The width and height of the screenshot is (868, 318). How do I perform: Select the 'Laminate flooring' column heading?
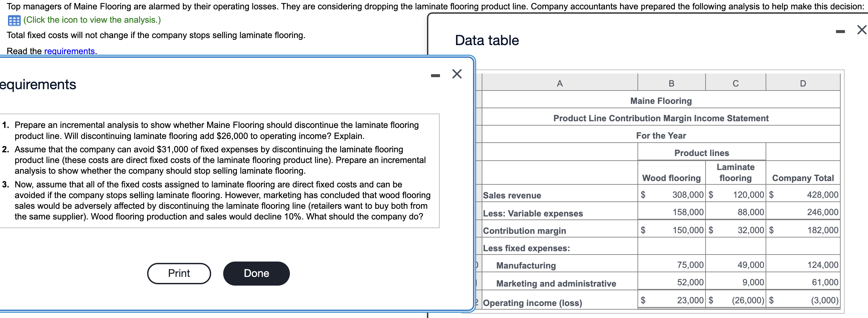[x=736, y=172]
